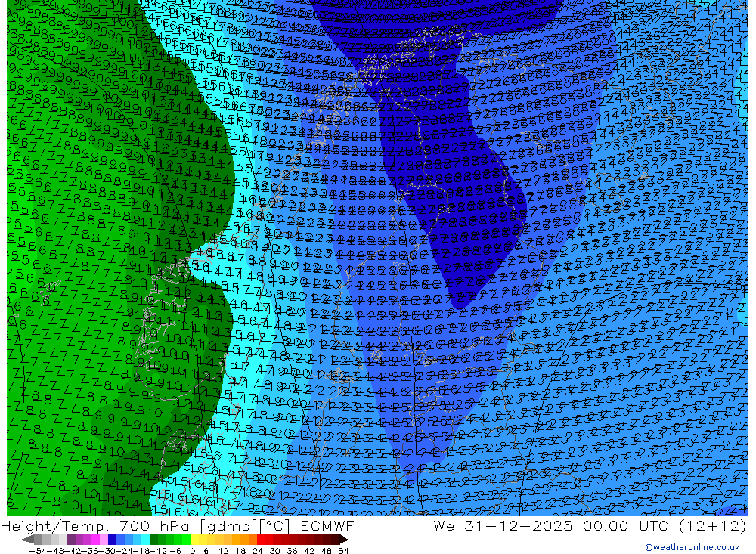The image size is (756, 554).
Task: Click the "-36" legend value
Action: (x=90, y=551)
